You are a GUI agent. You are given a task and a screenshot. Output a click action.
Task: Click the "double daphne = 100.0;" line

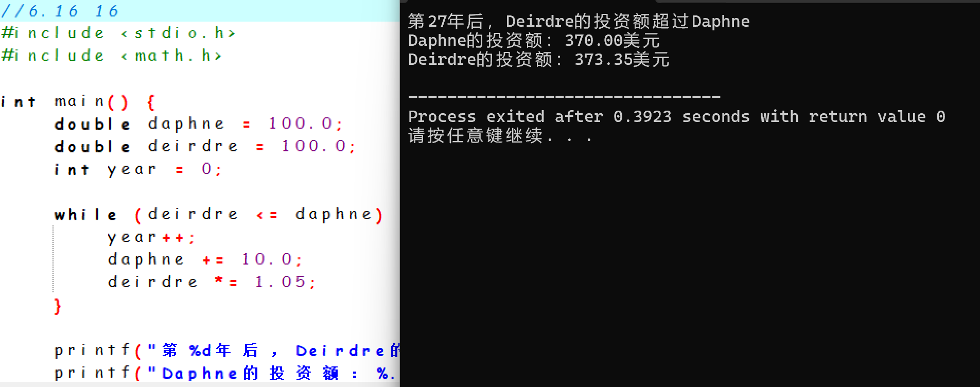pyautogui.click(x=199, y=124)
